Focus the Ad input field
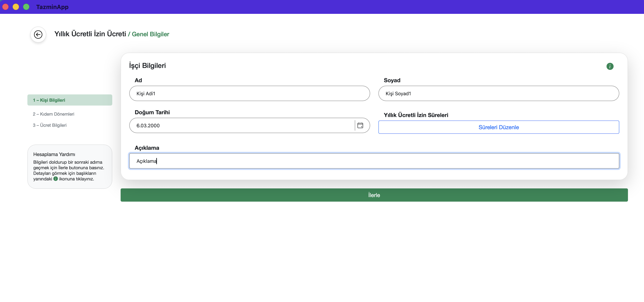Viewport: 644px width, 302px height. pos(249,94)
